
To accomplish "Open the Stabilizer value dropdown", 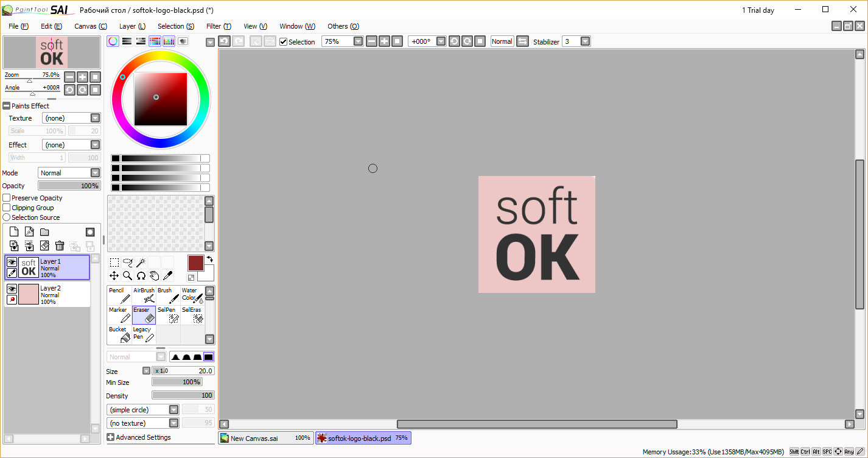I will point(585,41).
